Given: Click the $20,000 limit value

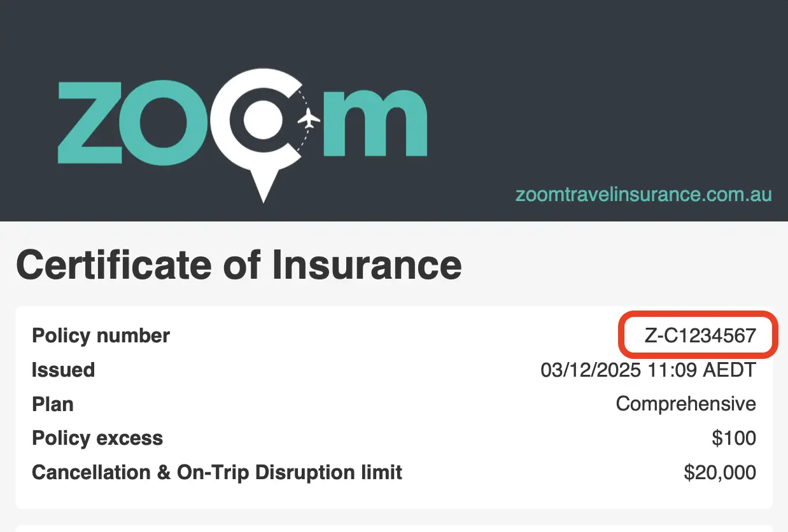Looking at the screenshot, I should pos(720,473).
